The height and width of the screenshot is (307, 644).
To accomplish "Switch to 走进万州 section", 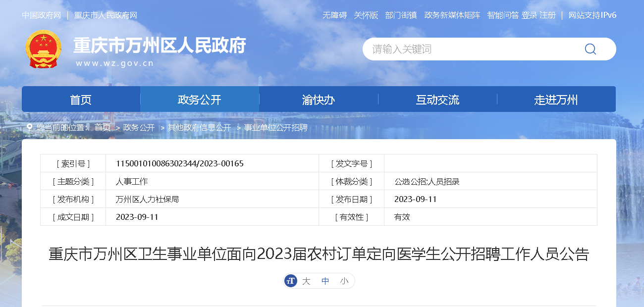I will tap(556, 100).
